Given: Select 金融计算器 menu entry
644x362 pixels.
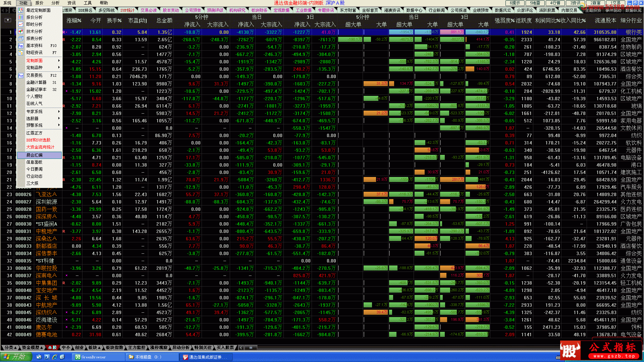Looking at the screenshot, I should [x=39, y=82].
